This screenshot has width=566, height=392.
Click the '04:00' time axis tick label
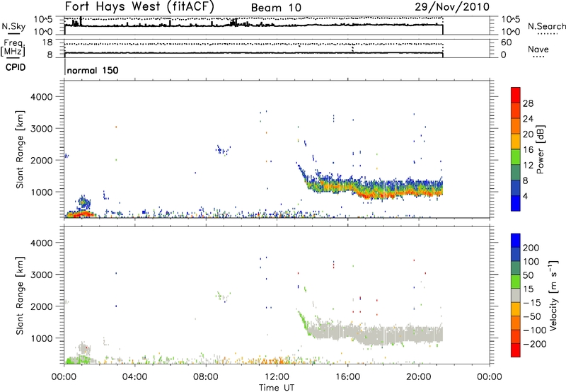tap(134, 377)
